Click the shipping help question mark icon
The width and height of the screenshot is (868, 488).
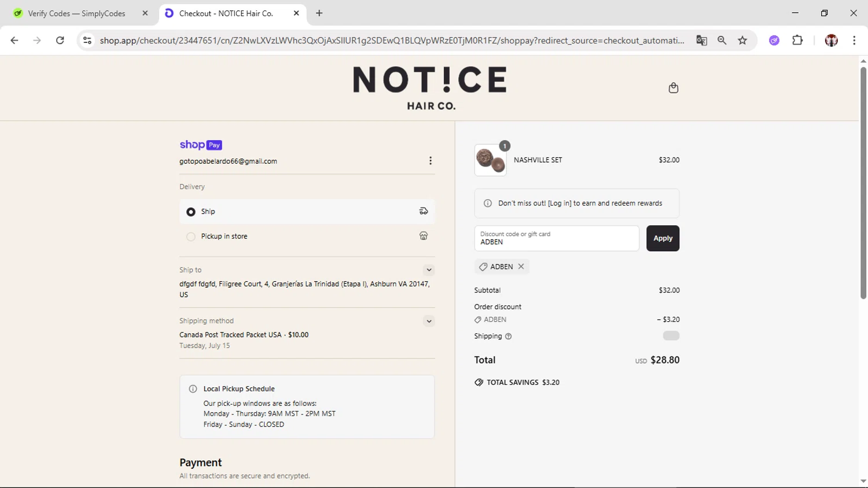(x=508, y=336)
